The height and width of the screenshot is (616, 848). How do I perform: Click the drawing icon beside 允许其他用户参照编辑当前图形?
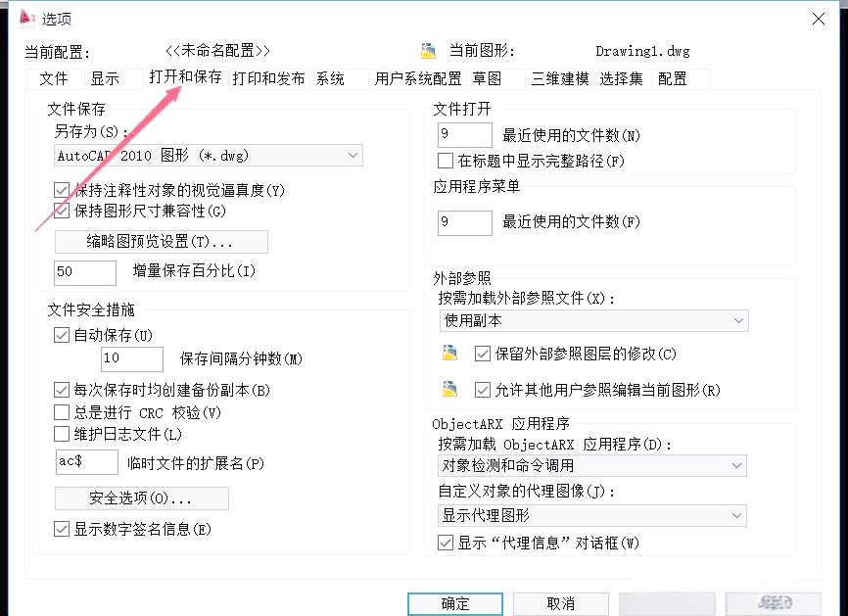[450, 390]
